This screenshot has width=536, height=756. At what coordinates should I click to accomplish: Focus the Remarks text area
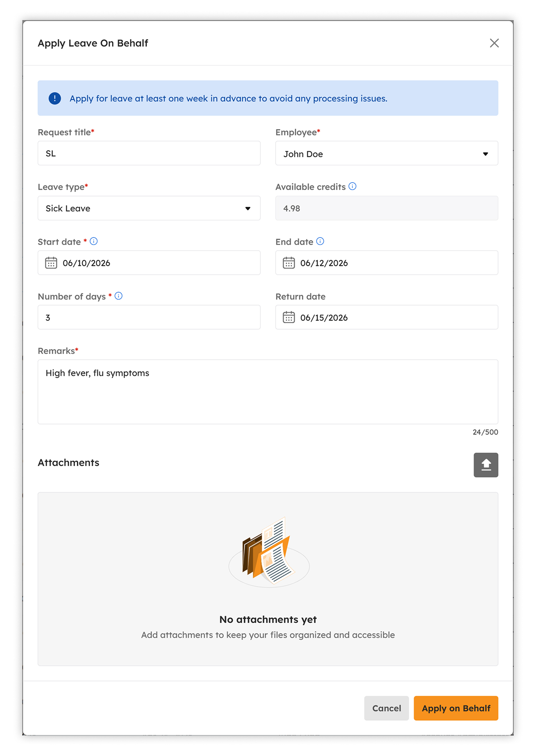268,392
